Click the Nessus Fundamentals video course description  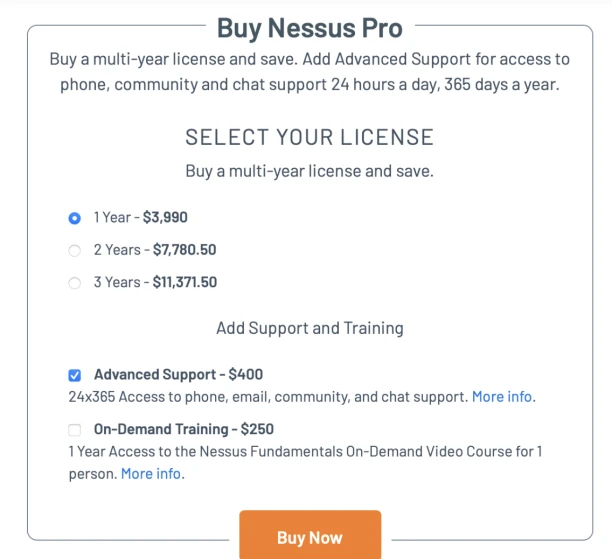coord(305,452)
